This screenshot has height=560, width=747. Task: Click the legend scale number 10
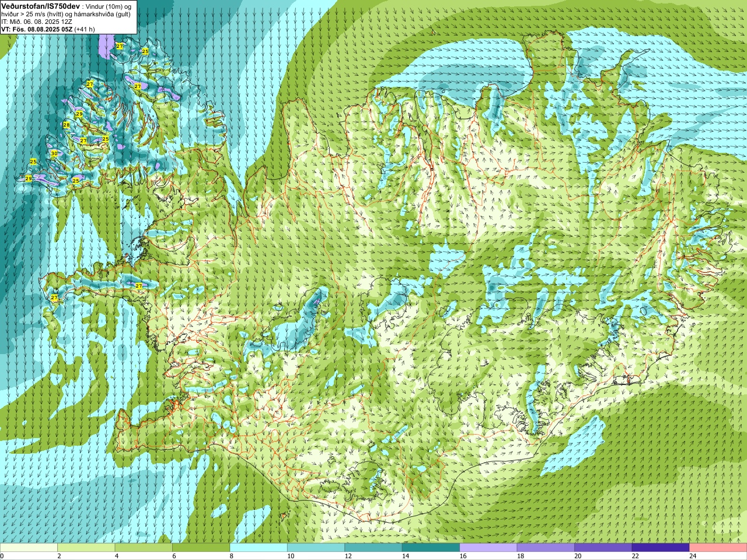click(x=291, y=556)
